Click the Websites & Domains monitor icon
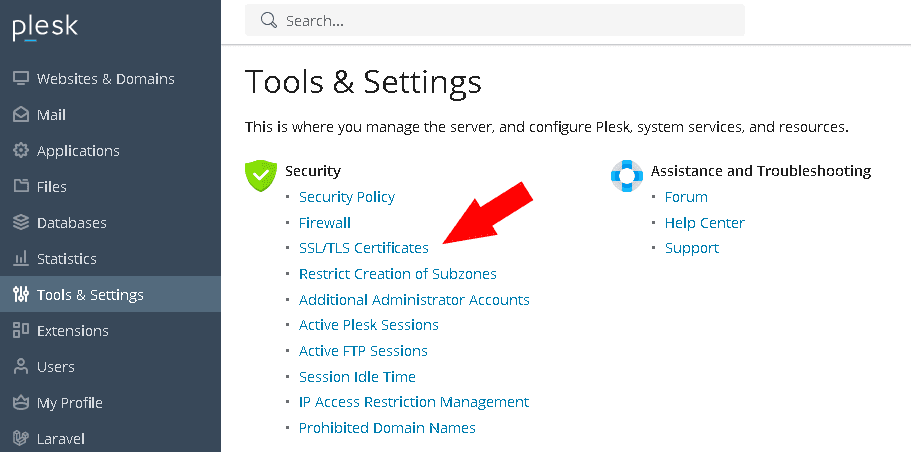The height and width of the screenshot is (452, 911). pyautogui.click(x=20, y=79)
